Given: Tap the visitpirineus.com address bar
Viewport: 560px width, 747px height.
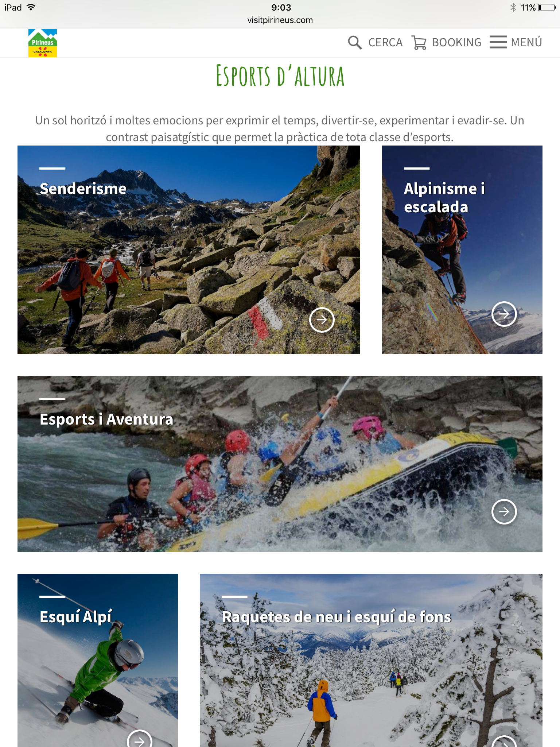Looking at the screenshot, I should (x=280, y=20).
